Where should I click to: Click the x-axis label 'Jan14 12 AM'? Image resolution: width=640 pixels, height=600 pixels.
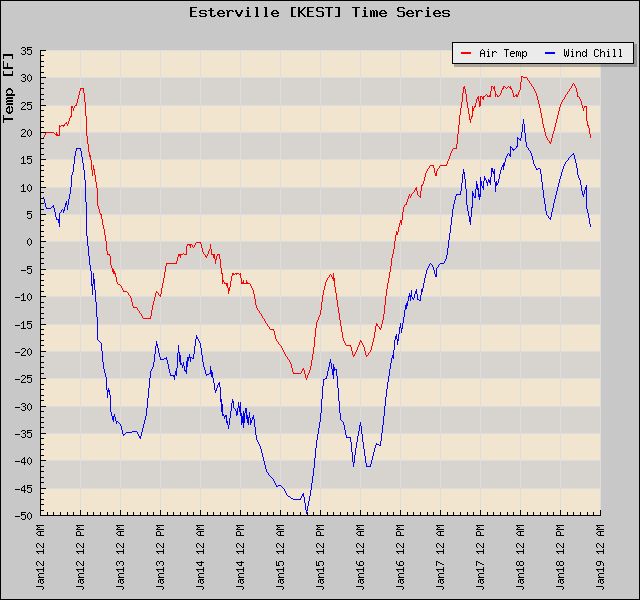coord(200,558)
